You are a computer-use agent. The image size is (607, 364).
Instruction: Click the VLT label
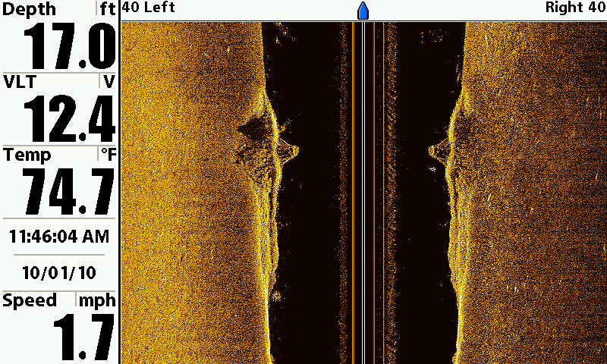(x=20, y=82)
